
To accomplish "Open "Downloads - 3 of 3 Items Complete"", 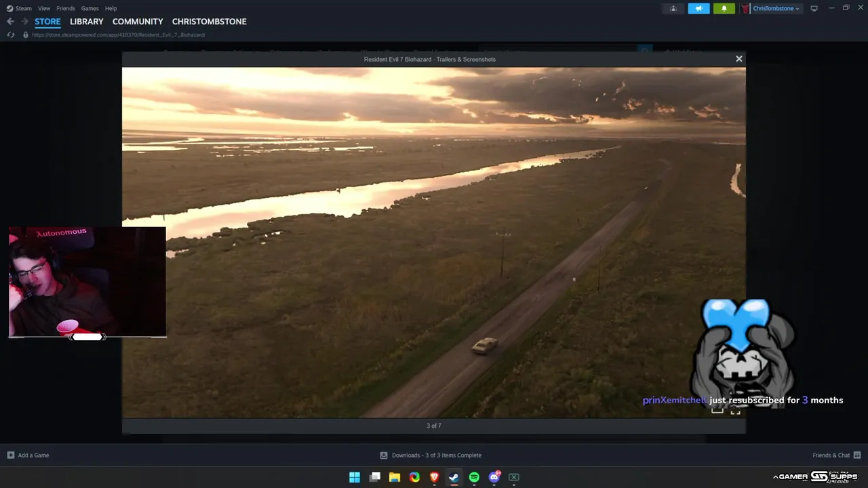I will pyautogui.click(x=437, y=455).
